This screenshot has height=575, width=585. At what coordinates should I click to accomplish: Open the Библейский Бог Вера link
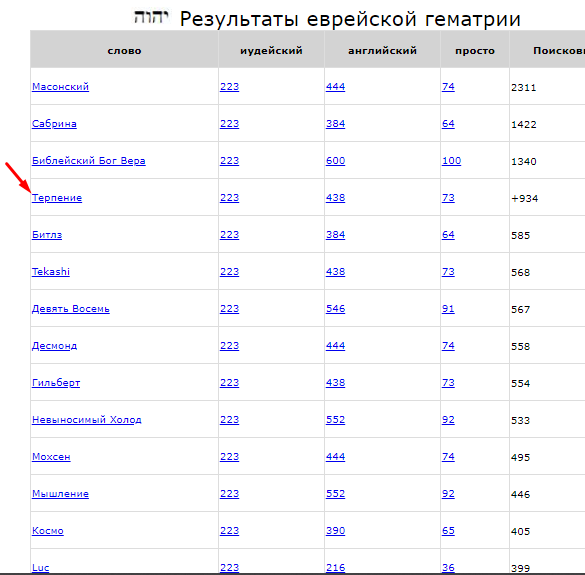click(89, 160)
